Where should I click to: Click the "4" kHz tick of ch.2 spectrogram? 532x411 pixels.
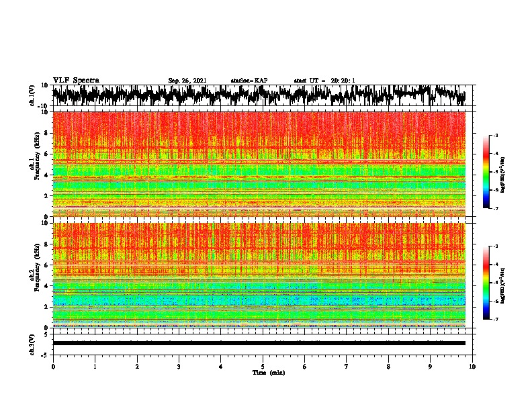coord(48,286)
